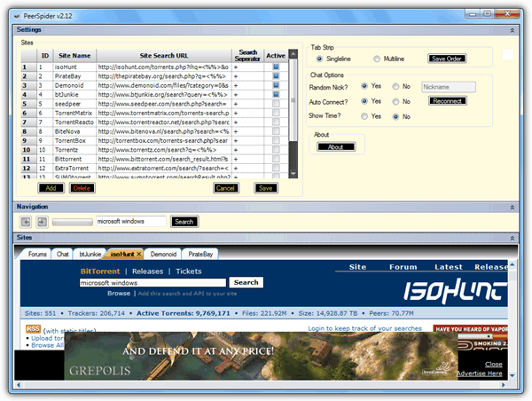Viewport: 532px width, 401px height.
Task: Switch to the Chat tab
Action: pos(63,254)
